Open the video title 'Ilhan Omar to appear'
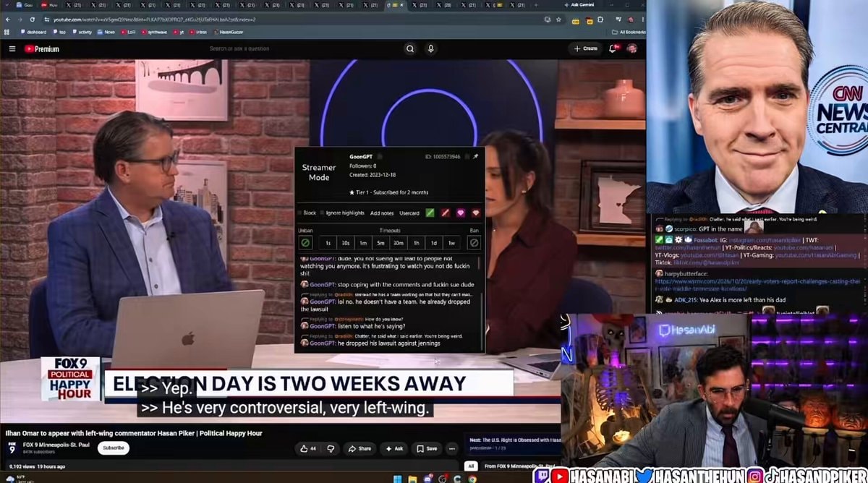The width and height of the screenshot is (868, 483). [x=133, y=433]
